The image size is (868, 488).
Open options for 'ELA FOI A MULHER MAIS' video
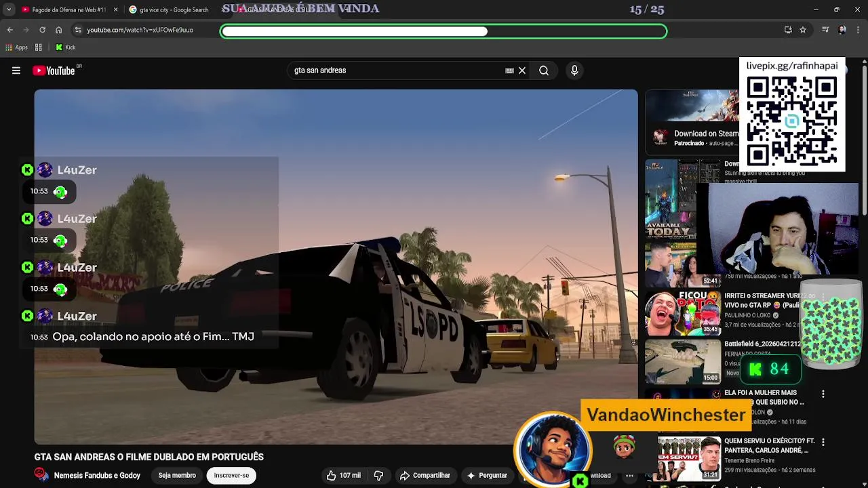[x=823, y=394]
